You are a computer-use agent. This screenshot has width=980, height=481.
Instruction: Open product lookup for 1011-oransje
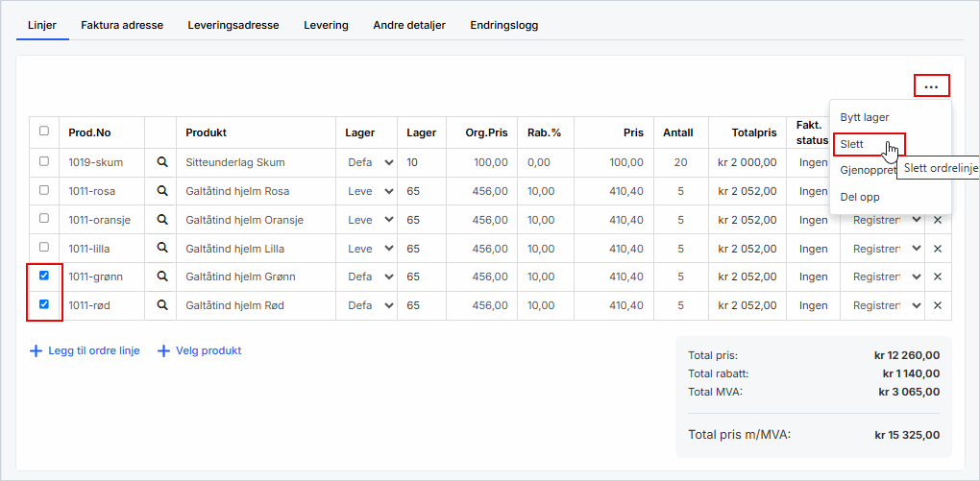[x=162, y=220]
